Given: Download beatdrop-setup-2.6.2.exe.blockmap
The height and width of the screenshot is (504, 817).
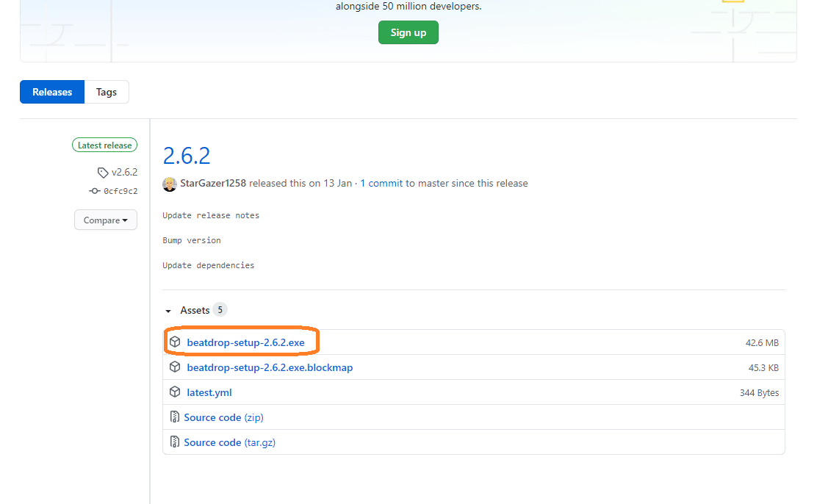Looking at the screenshot, I should click(270, 367).
